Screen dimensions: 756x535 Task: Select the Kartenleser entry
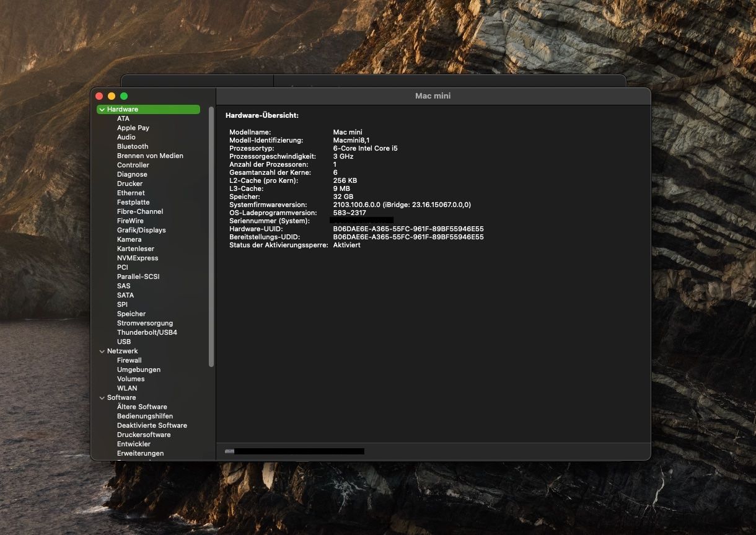[x=136, y=249]
